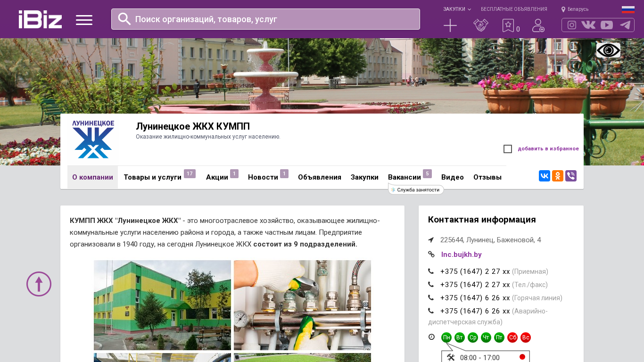
Task: Open the plumbing wrench photo
Action: (302, 305)
